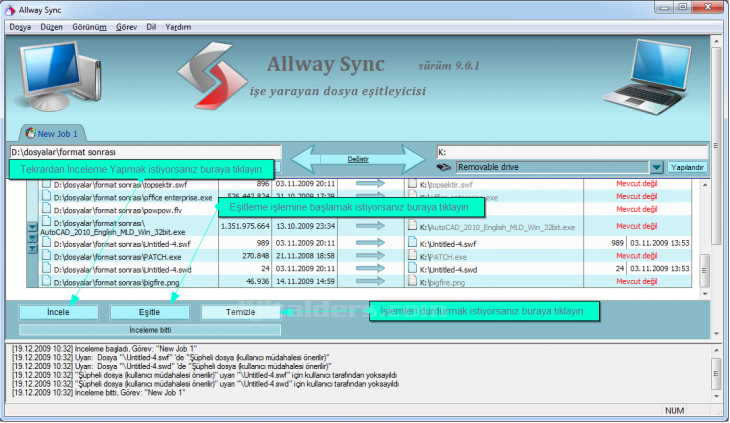Click the Temizle button
Screen dimensions: 730x423
pyautogui.click(x=239, y=312)
